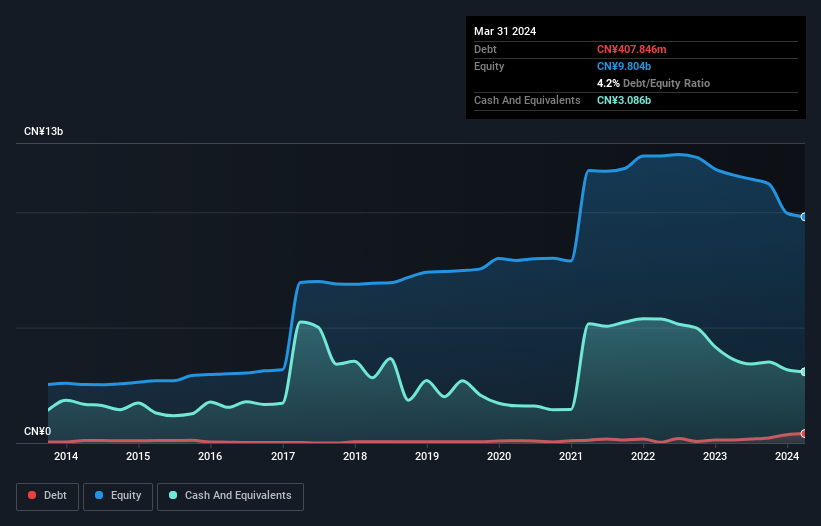Click the blue Equity legend dot
Screen dimensions: 821x526
click(99, 495)
